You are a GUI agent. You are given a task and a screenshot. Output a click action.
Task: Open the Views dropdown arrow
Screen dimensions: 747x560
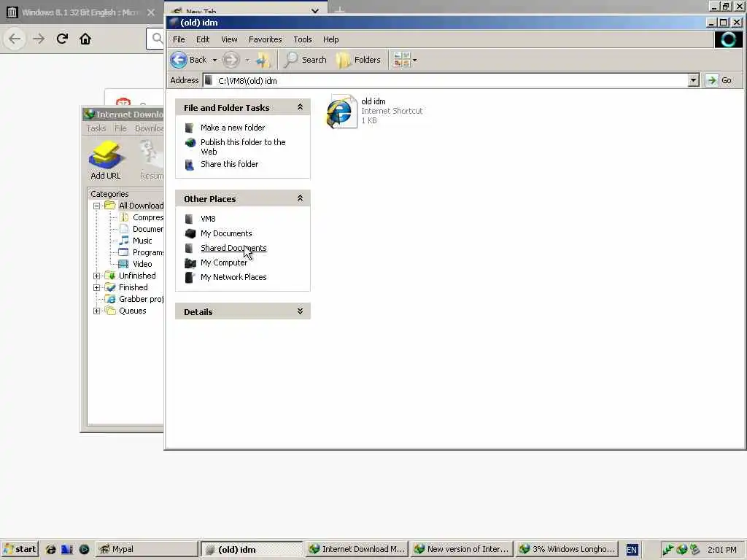coord(414,60)
